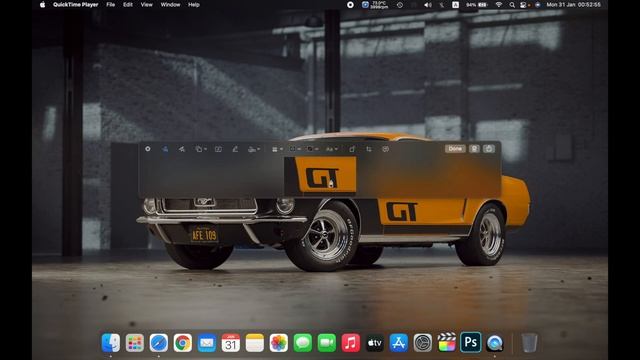Open Spotlight search magnifier
Image resolution: width=640 pixels, height=360 pixels.
[512, 5]
